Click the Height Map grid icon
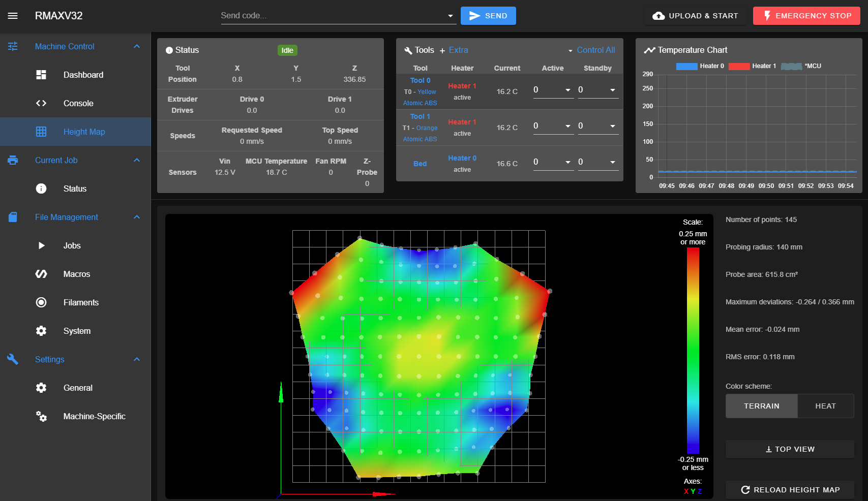This screenshot has height=501, width=868. (41, 132)
